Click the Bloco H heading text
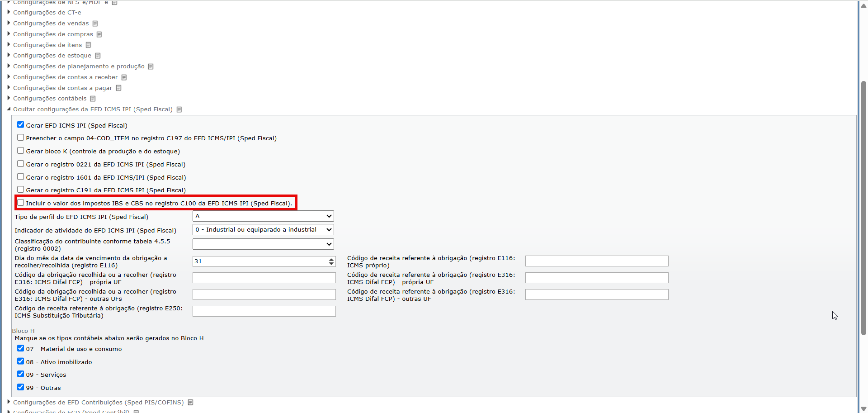 pos(23,331)
